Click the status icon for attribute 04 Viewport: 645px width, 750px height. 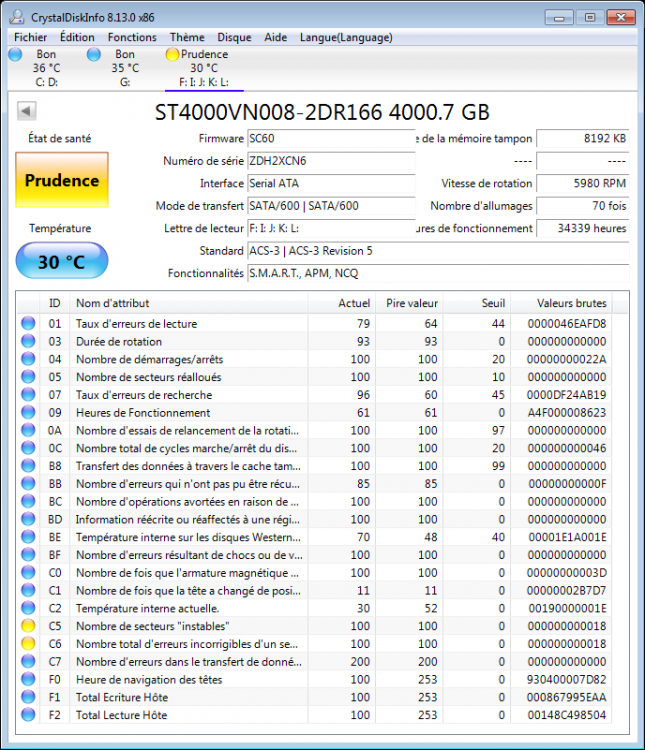[x=28, y=359]
